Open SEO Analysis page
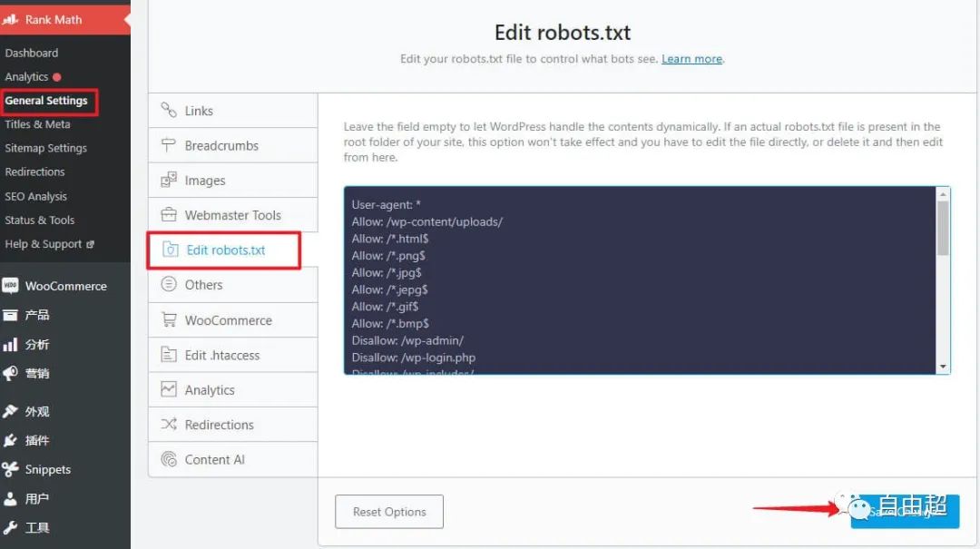The image size is (980, 549). click(x=35, y=196)
